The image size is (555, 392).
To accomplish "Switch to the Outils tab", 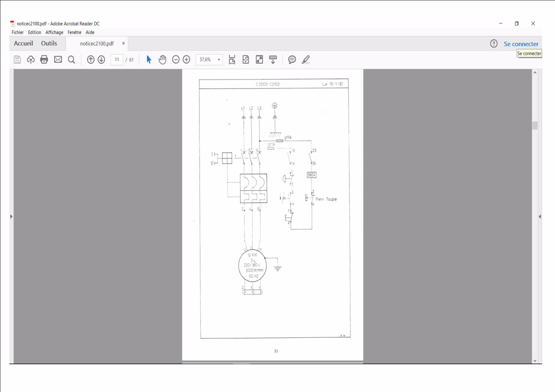I will pos(49,43).
